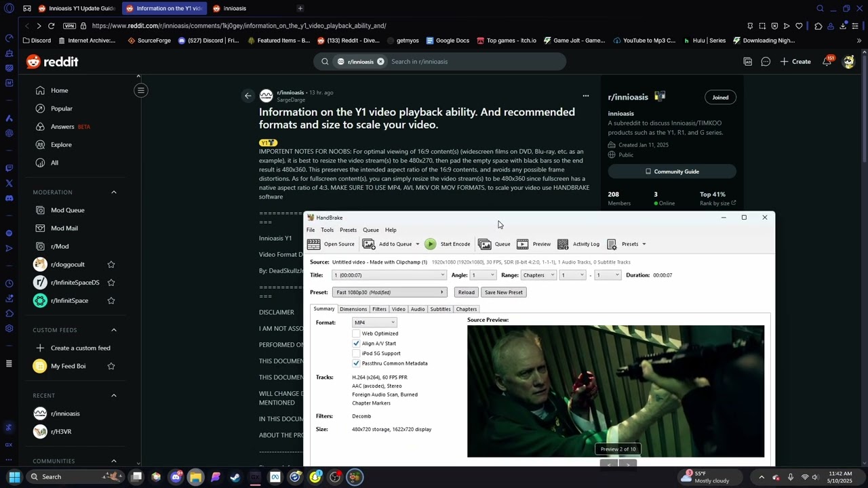Click the Joined button for r/innioasis
The image size is (868, 488).
click(x=720, y=97)
